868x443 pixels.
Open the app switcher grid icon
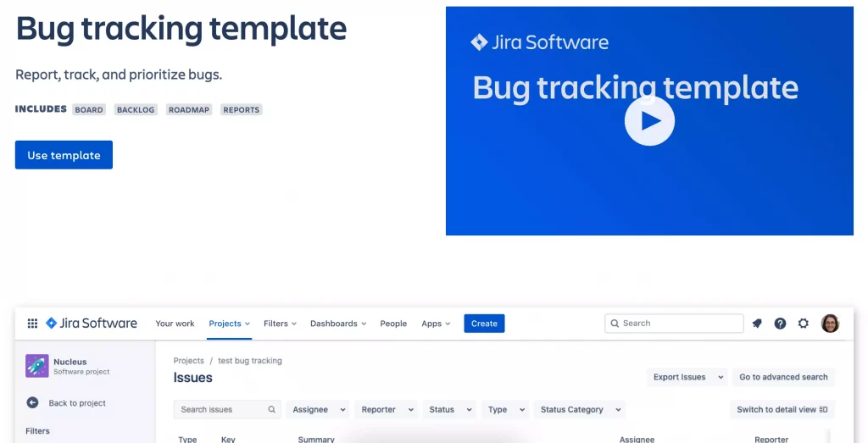33,324
